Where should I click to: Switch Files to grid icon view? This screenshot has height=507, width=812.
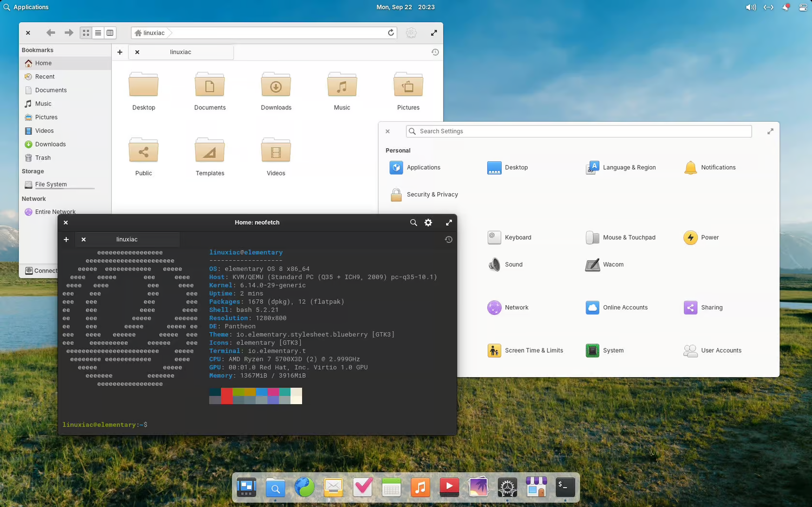tap(86, 33)
